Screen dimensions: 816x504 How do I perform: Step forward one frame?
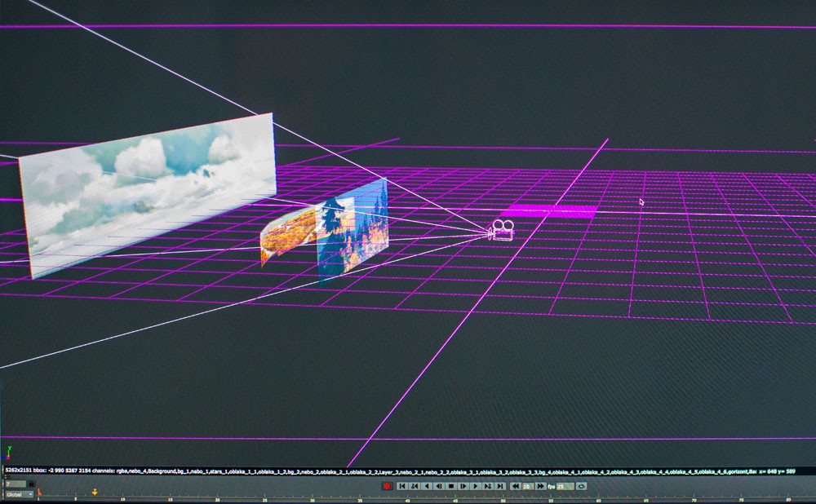pos(463,486)
